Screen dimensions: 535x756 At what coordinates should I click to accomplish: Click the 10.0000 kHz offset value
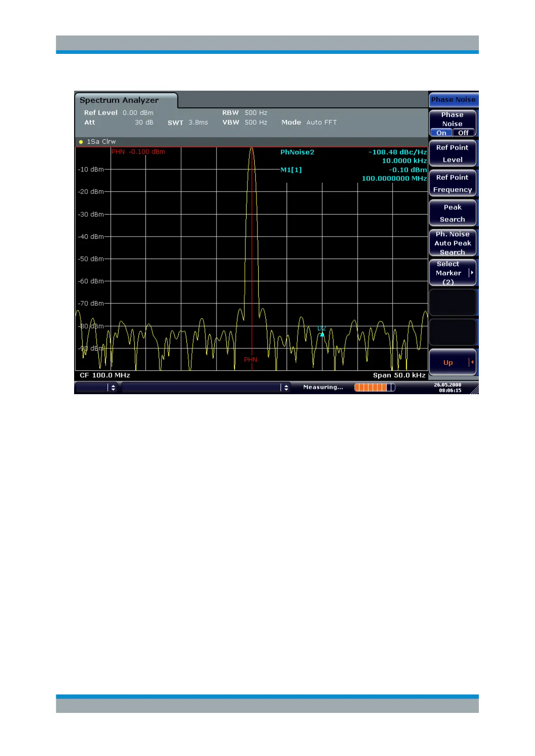tap(404, 161)
